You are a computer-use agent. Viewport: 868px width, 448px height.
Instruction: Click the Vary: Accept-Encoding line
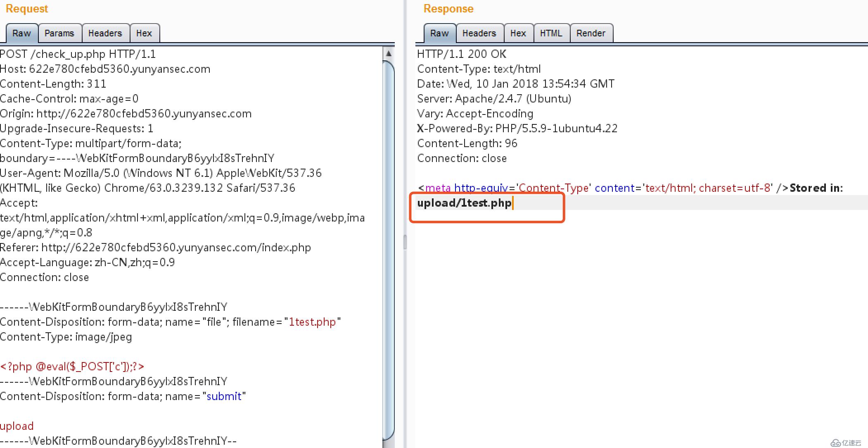(x=475, y=114)
